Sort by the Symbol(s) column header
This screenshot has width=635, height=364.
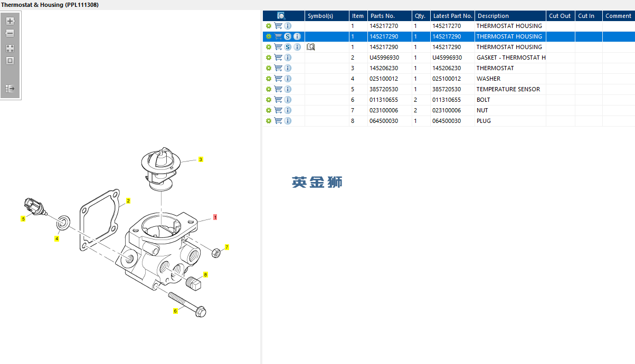(x=327, y=16)
